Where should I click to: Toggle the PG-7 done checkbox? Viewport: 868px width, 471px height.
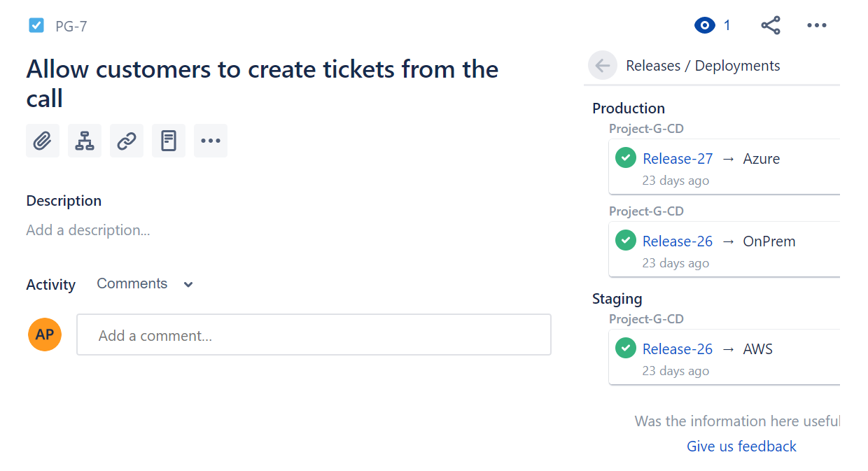[x=36, y=24]
